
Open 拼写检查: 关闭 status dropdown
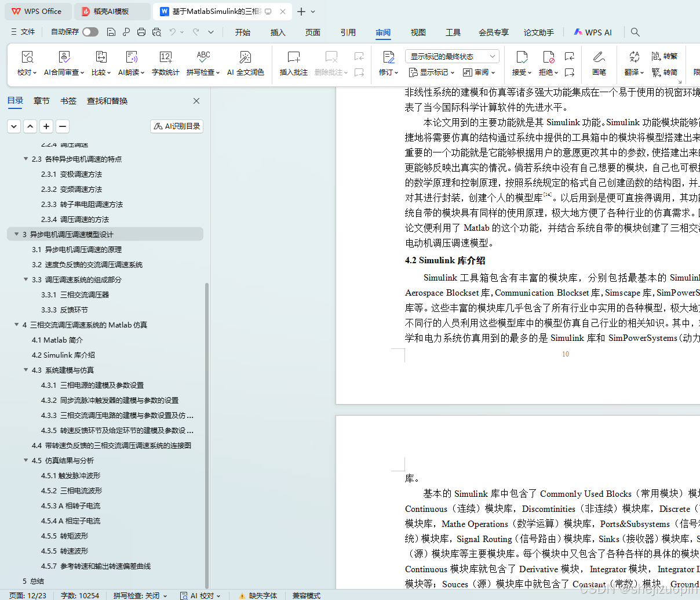click(140, 595)
